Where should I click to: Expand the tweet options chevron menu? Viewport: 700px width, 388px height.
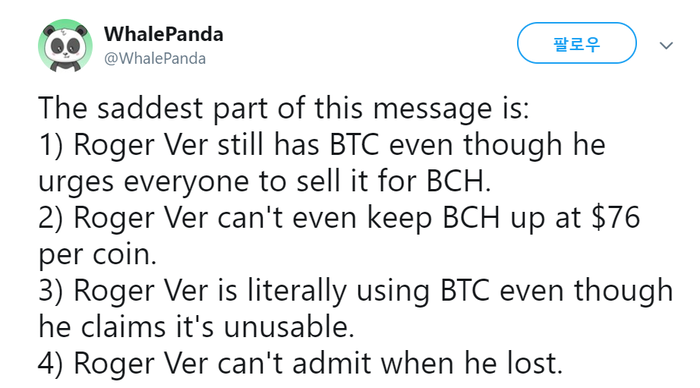(x=666, y=45)
